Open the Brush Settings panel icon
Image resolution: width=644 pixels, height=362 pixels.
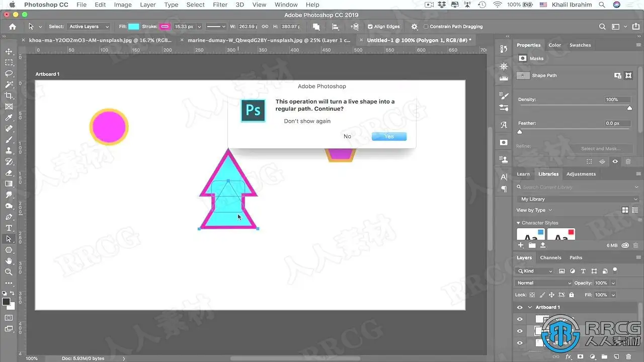[504, 95]
